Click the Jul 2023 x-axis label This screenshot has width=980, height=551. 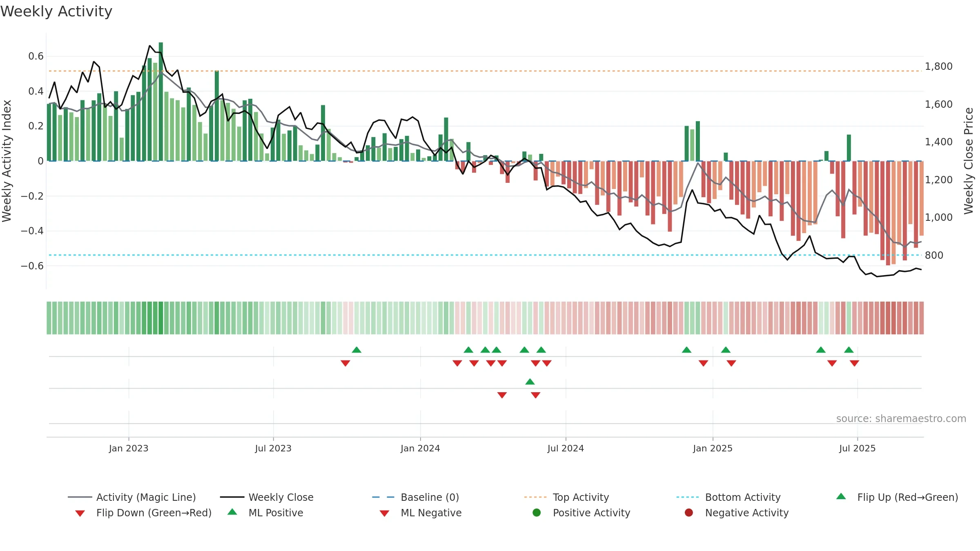tap(273, 448)
